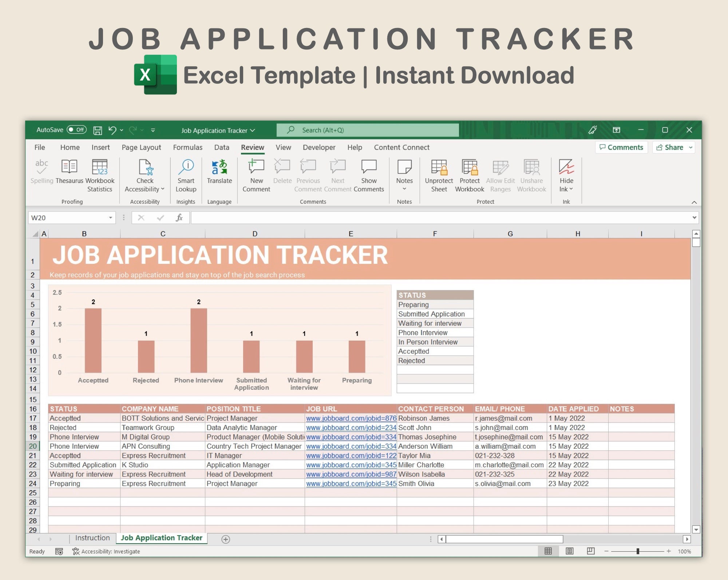Click the vertical scrollbar down arrow
The height and width of the screenshot is (580, 728).
tap(696, 529)
